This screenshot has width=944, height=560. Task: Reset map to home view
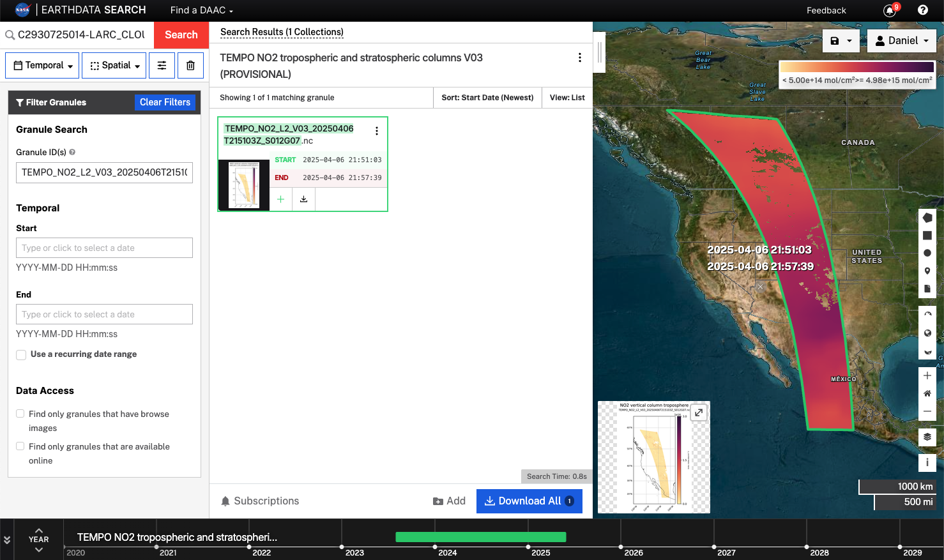pyautogui.click(x=927, y=393)
